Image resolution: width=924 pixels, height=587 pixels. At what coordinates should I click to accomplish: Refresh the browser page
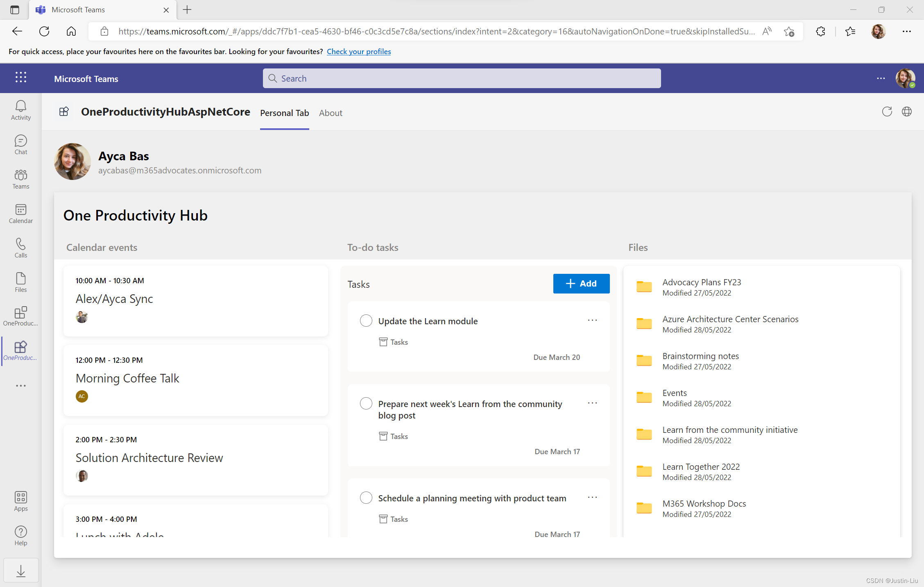pyautogui.click(x=44, y=31)
